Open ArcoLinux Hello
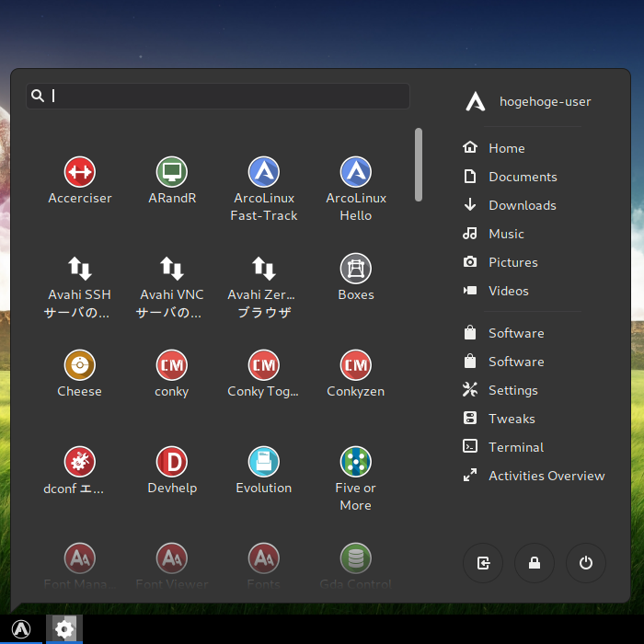This screenshot has height=644, width=644. [356, 189]
